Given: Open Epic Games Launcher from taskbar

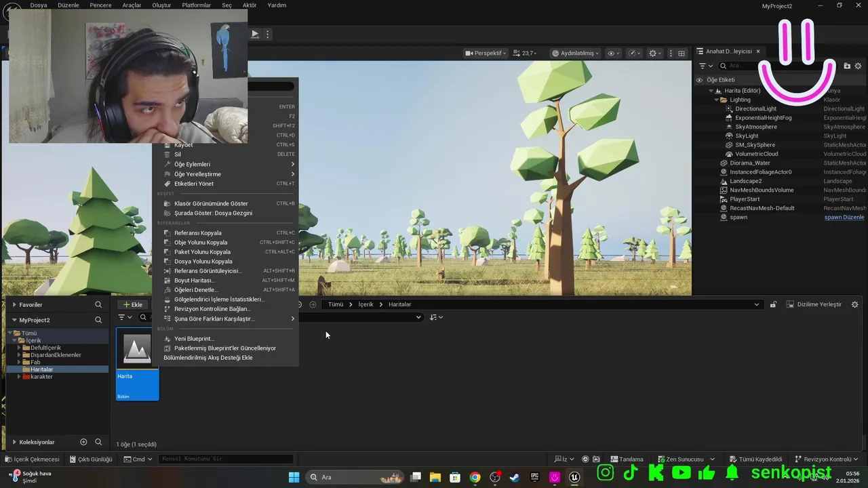Looking at the screenshot, I should click(535, 477).
